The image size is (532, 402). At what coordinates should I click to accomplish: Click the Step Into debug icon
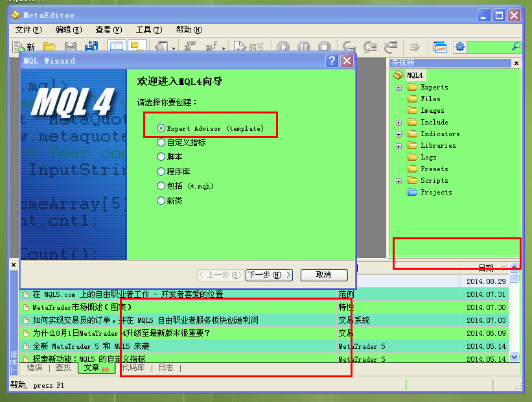(349, 47)
